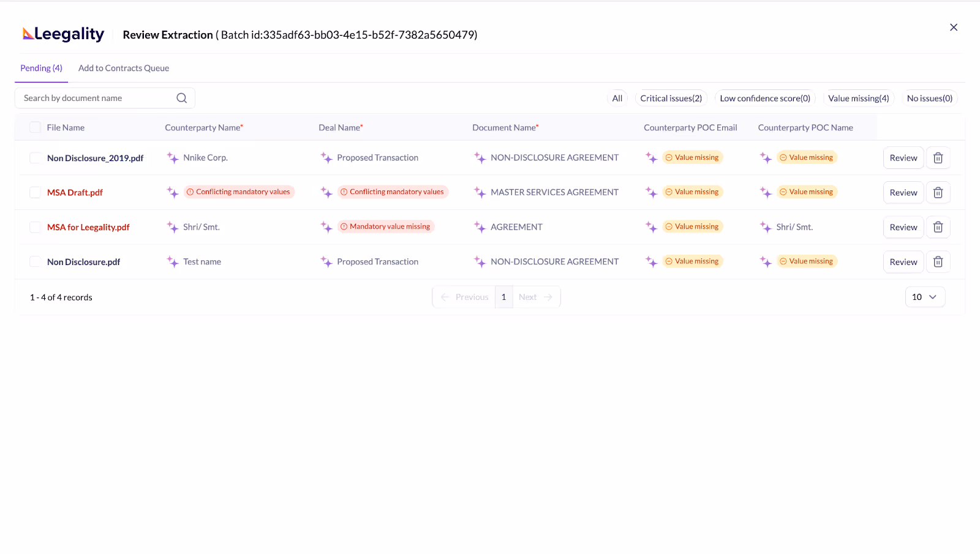Screen dimensions: 980x554
Task: Click the File Name column header
Action: [x=66, y=127]
